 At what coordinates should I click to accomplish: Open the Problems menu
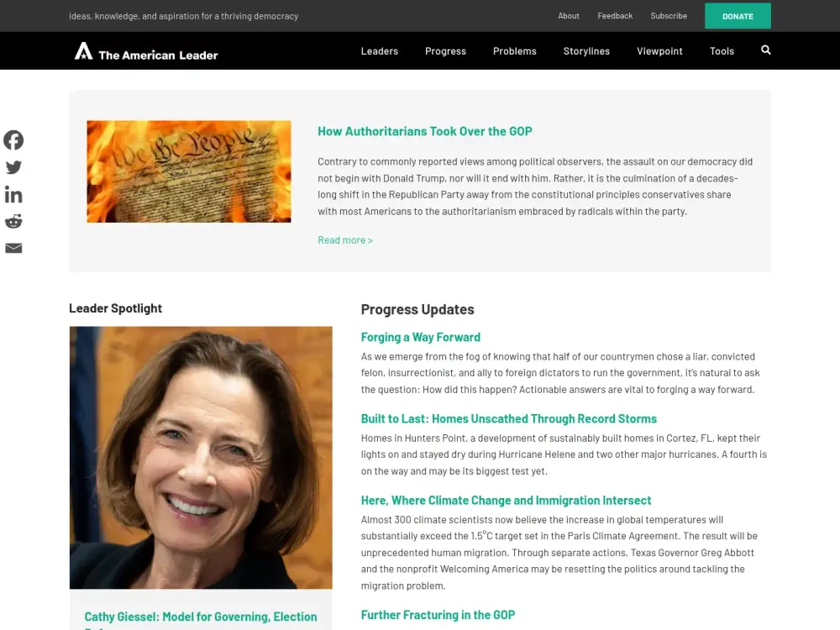(514, 51)
